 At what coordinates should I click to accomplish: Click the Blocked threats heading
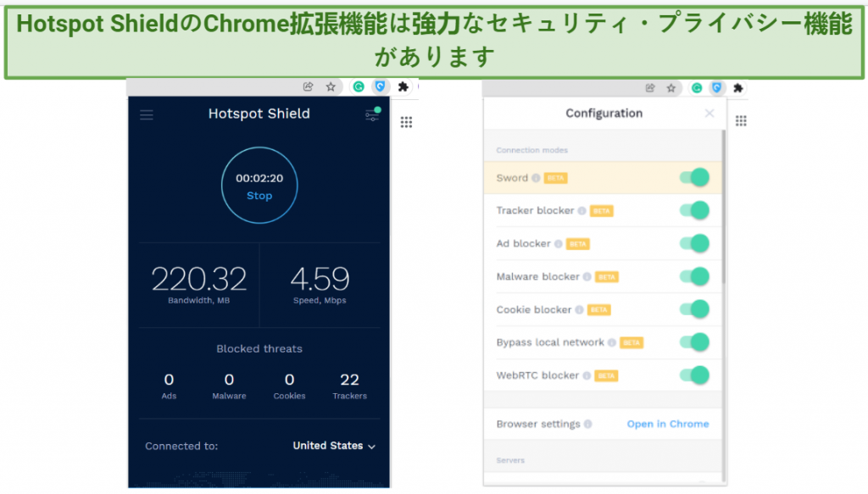click(x=259, y=349)
